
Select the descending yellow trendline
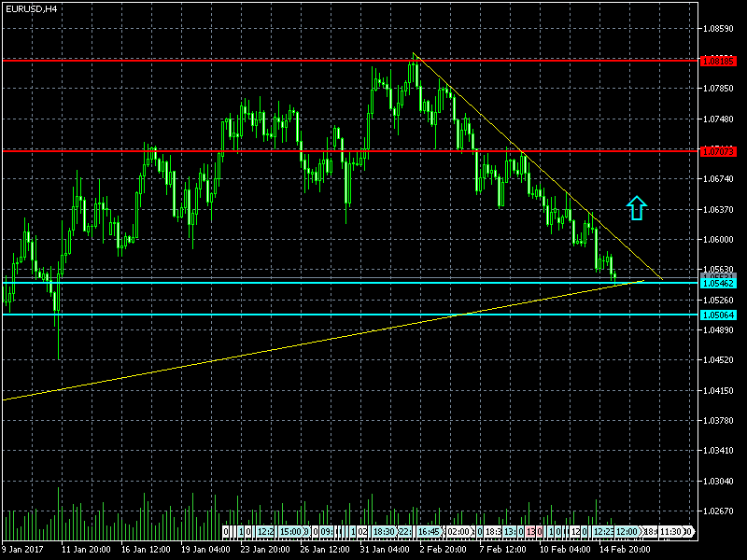[538, 166]
